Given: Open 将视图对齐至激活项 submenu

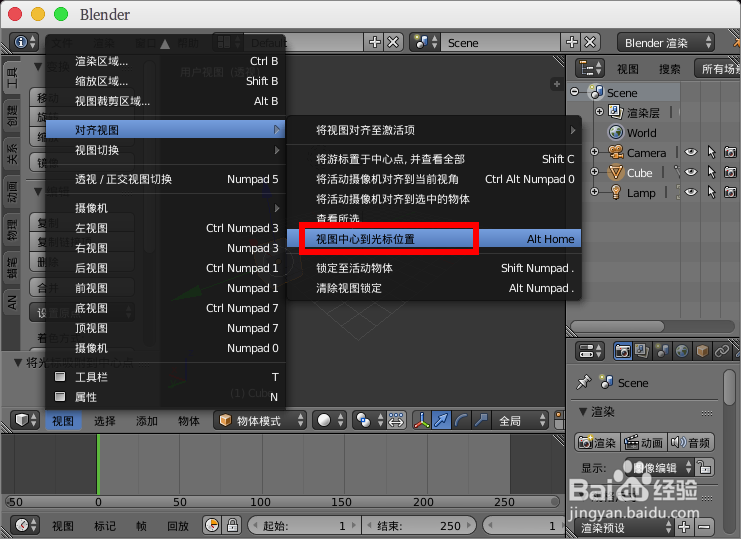Looking at the screenshot, I should [434, 130].
